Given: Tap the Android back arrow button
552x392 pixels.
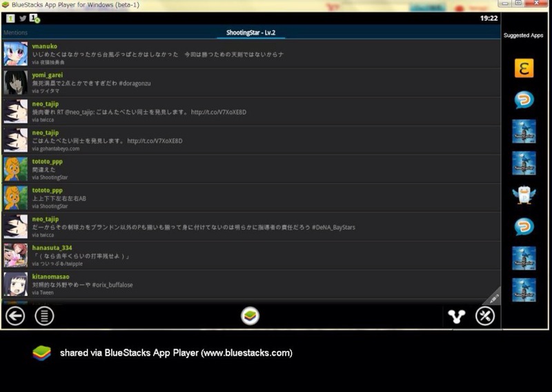Looking at the screenshot, I should [x=15, y=316].
